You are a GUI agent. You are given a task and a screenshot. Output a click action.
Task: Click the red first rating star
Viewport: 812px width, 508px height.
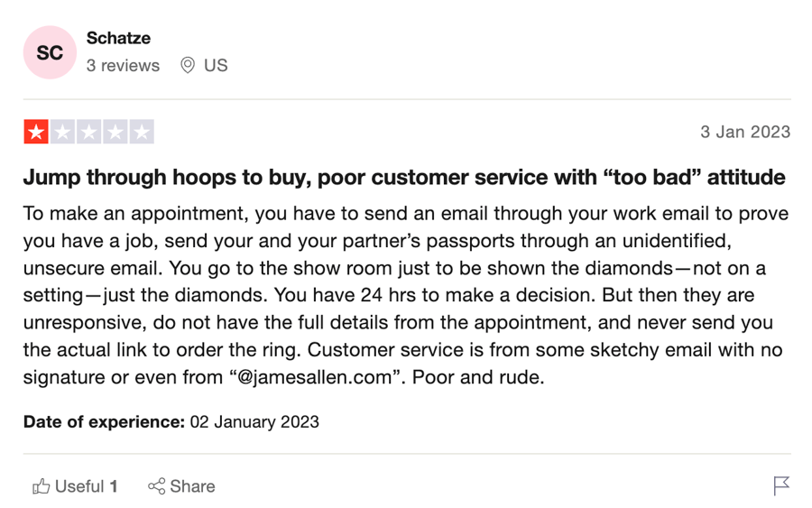click(x=36, y=132)
